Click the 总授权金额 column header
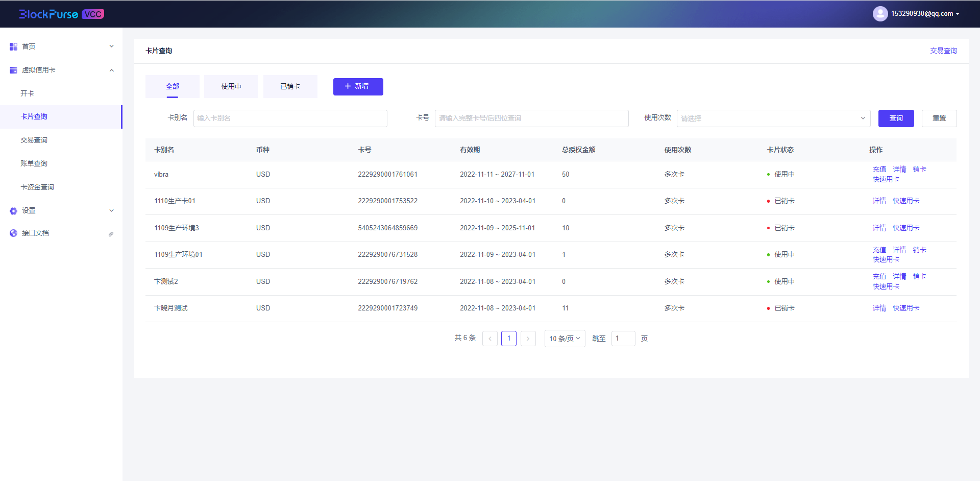Screen dimensions: 980x481 tap(579, 150)
